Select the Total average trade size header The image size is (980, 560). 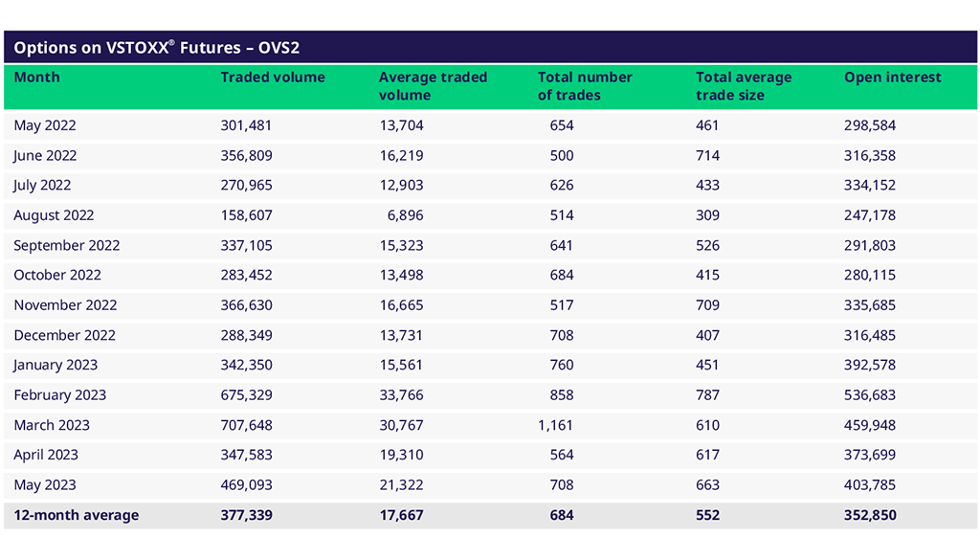pos(744,86)
